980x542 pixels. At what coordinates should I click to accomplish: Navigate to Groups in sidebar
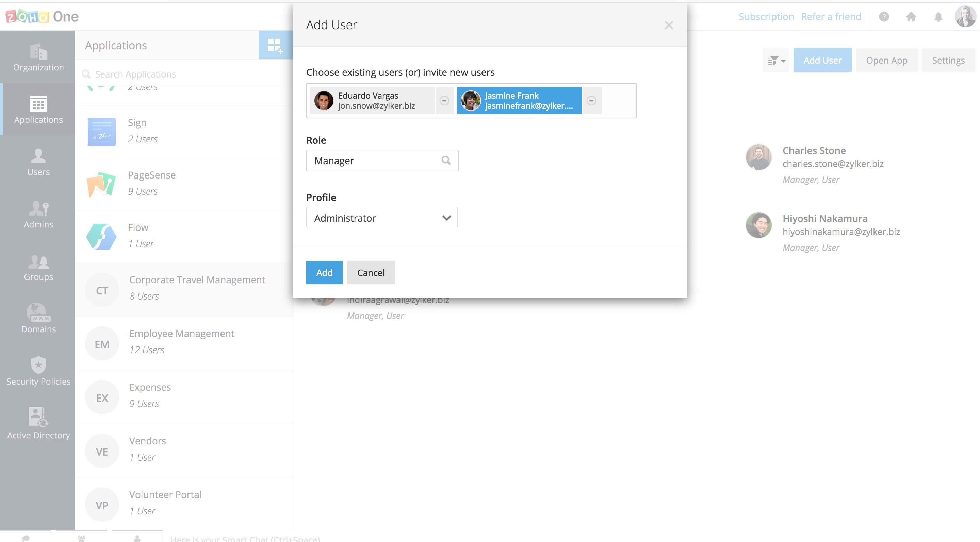click(x=38, y=267)
